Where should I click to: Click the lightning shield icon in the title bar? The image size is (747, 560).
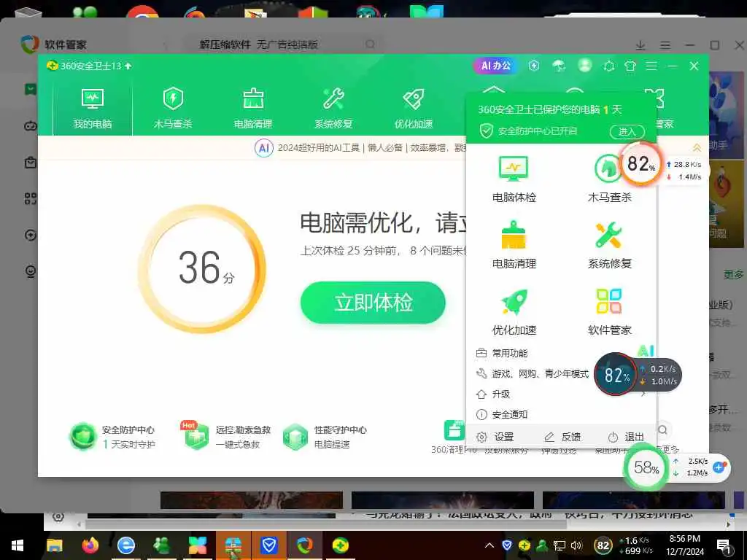[x=534, y=66]
